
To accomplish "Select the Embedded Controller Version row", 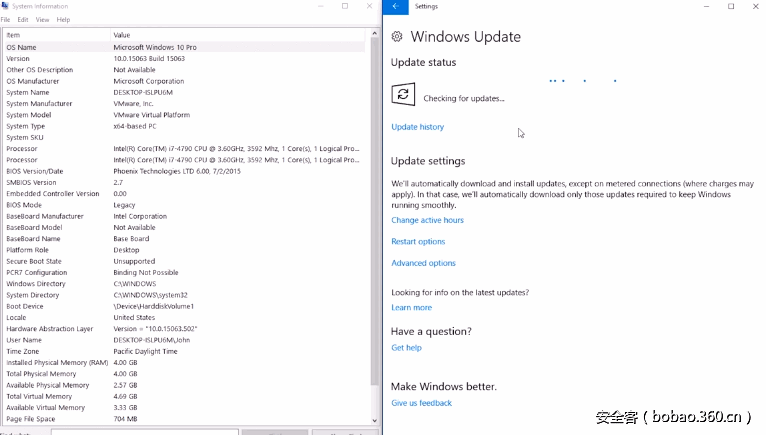I will tap(185, 194).
